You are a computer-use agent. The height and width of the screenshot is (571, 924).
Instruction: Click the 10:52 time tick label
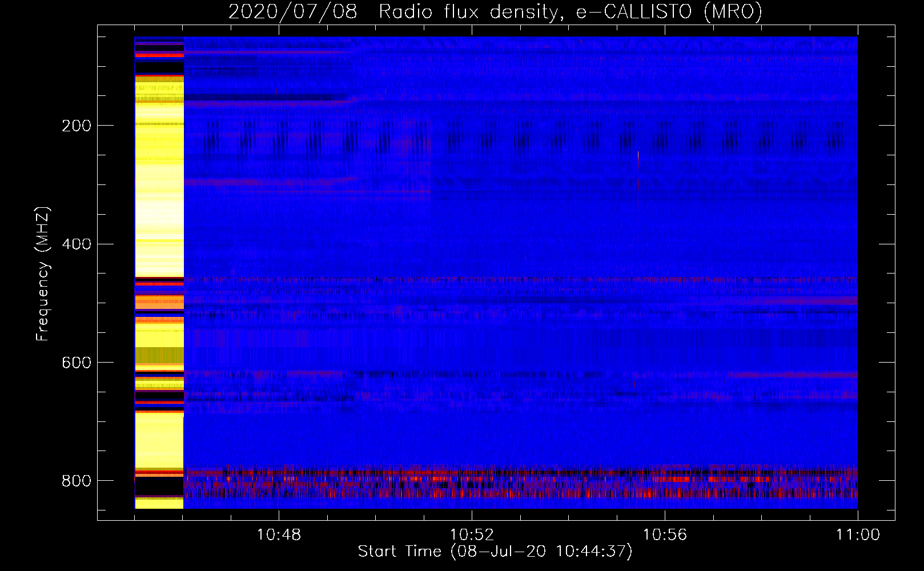pyautogui.click(x=472, y=535)
